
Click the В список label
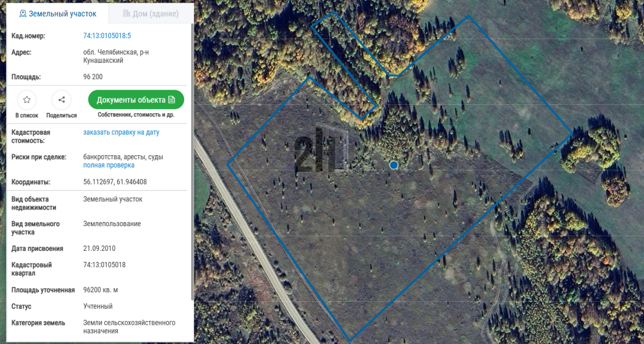pyautogui.click(x=27, y=115)
